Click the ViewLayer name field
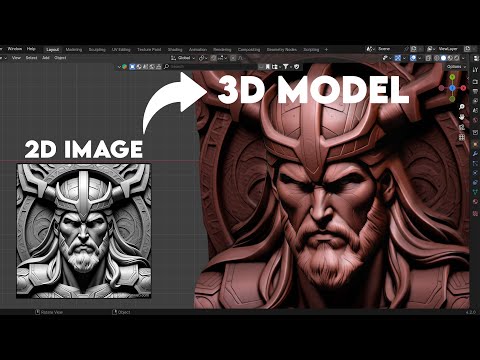Image resolution: width=480 pixels, height=360 pixels. tap(449, 49)
